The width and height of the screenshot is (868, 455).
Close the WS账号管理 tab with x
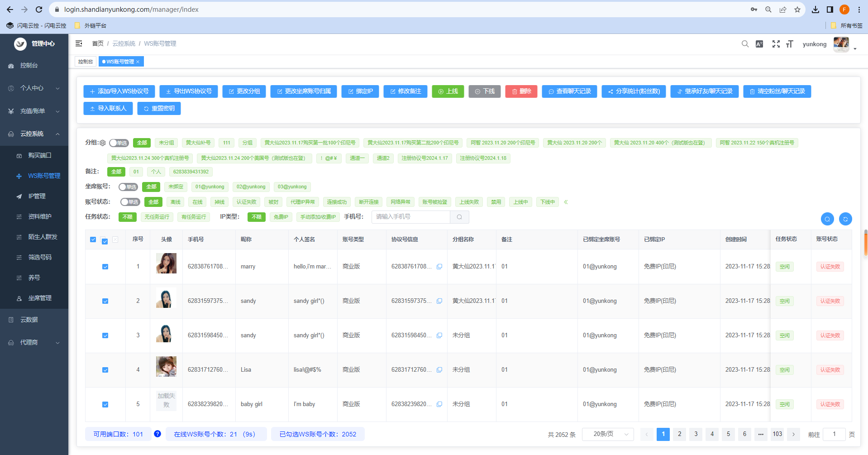138,62
